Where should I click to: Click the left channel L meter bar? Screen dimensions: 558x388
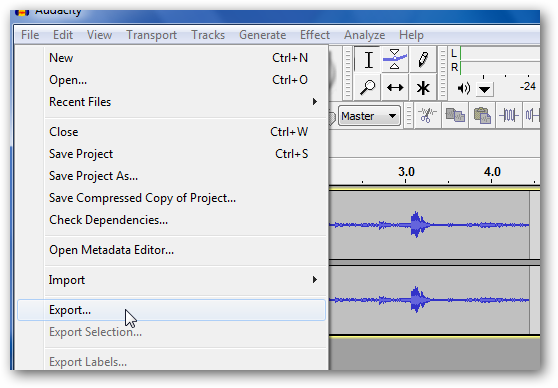[500, 54]
